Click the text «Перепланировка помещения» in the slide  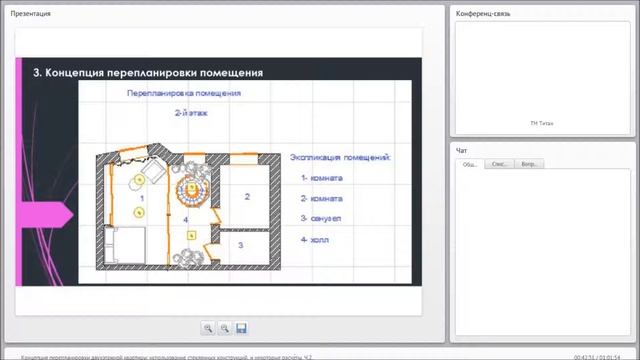click(x=184, y=93)
